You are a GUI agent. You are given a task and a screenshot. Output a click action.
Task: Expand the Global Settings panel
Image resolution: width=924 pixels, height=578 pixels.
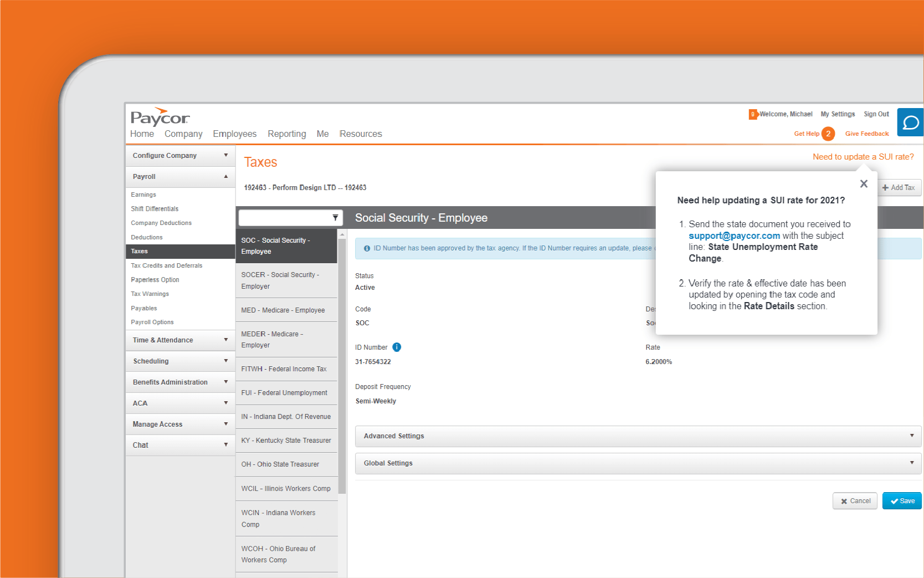pyautogui.click(x=638, y=463)
